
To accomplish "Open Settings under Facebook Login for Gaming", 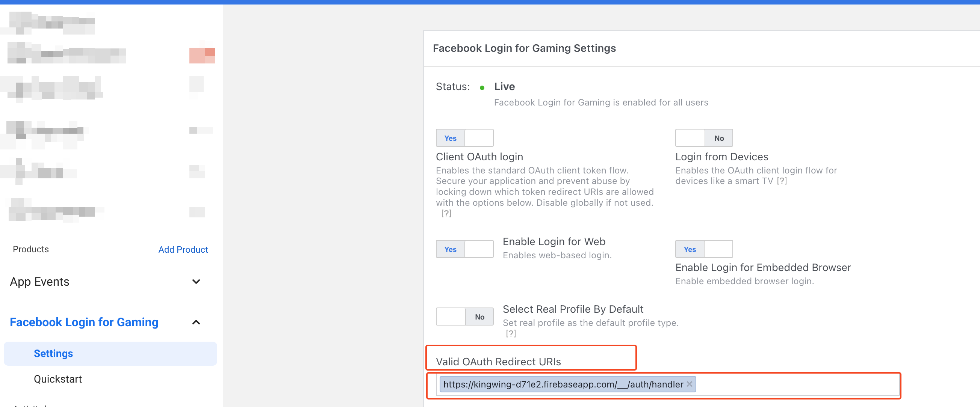I will pyautogui.click(x=53, y=353).
